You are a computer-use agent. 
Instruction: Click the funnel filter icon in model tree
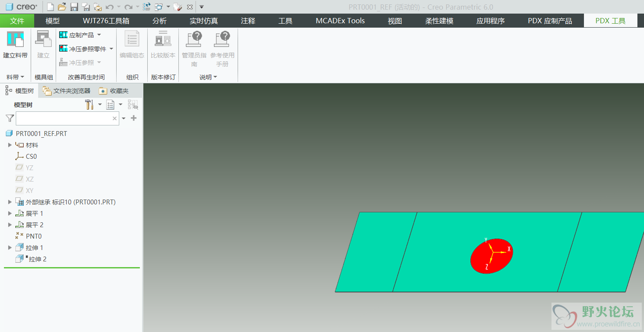pyautogui.click(x=10, y=118)
